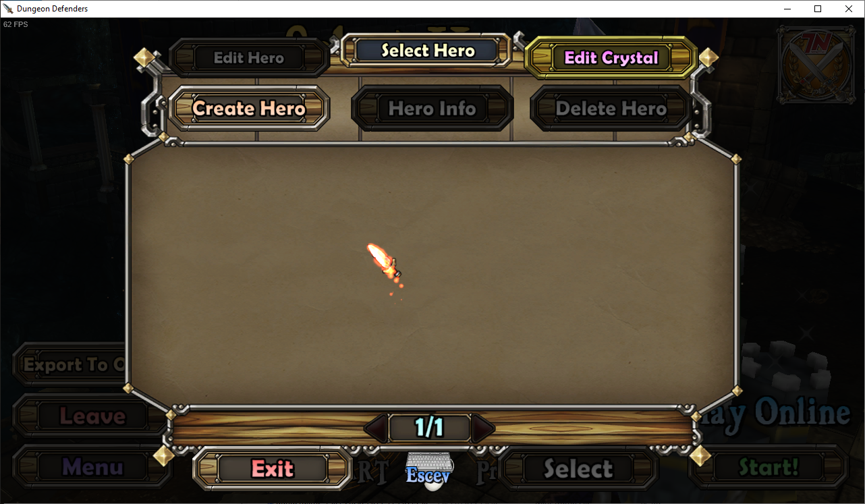Click the Menu button
865x504 pixels.
pyautogui.click(x=92, y=467)
